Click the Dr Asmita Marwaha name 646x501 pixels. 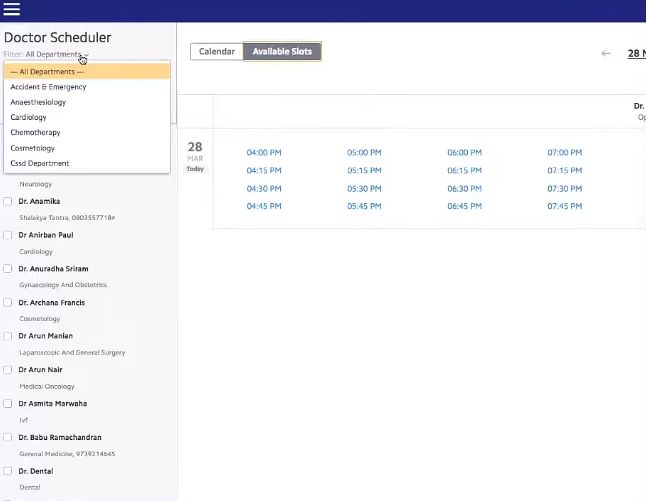click(52, 403)
